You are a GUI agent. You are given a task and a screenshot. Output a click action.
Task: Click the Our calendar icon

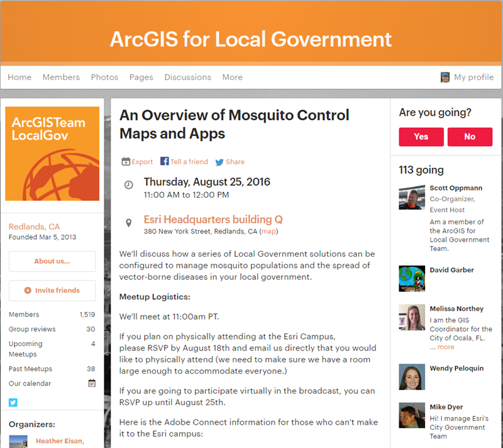[x=92, y=383]
